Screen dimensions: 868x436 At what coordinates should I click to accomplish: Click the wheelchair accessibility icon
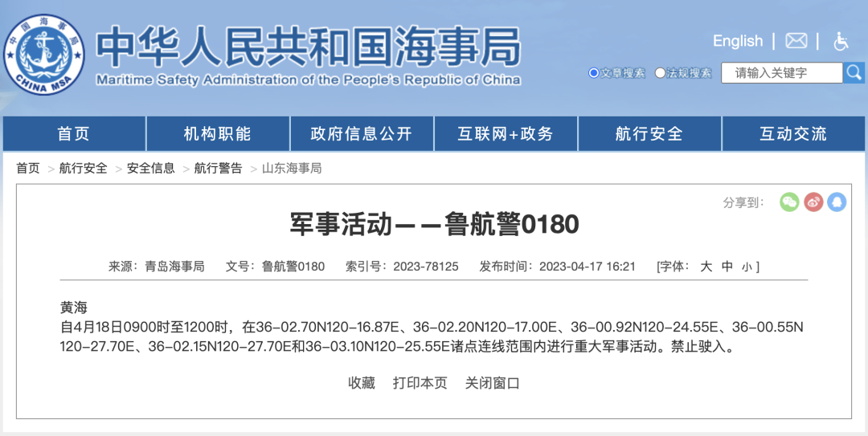841,41
